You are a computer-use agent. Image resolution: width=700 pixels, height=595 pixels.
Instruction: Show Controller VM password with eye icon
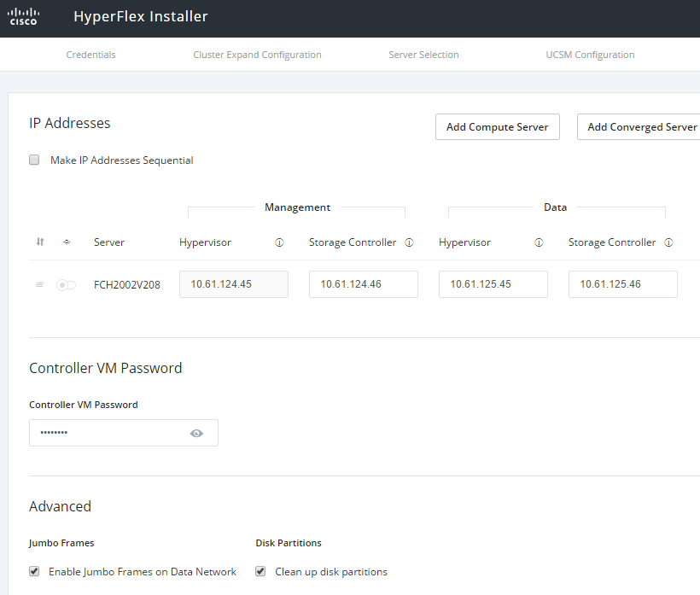pos(196,433)
